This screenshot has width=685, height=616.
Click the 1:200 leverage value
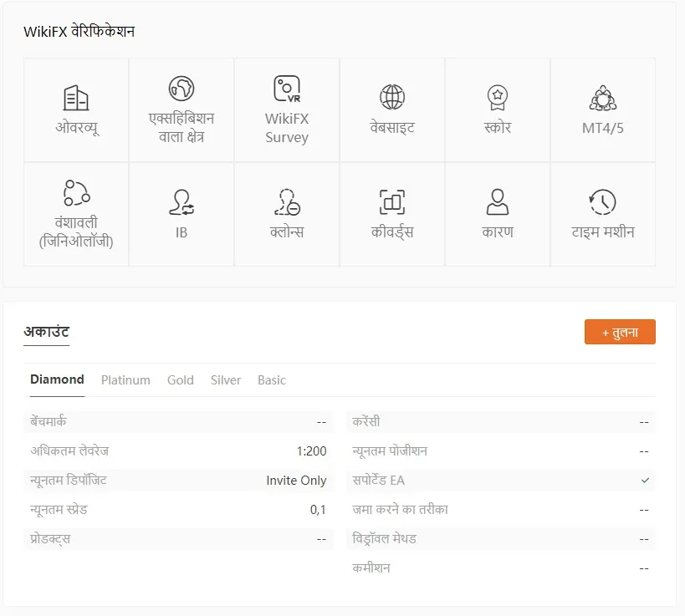(311, 451)
